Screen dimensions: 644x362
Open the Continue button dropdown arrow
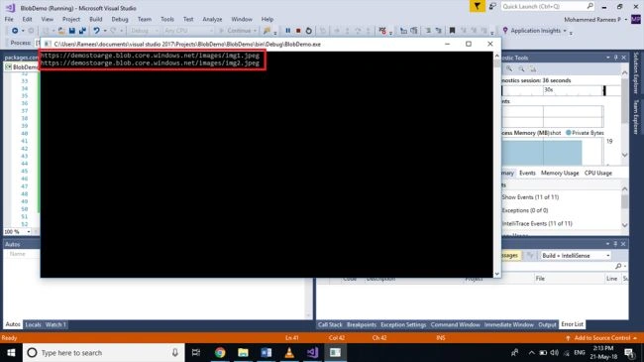(255, 31)
